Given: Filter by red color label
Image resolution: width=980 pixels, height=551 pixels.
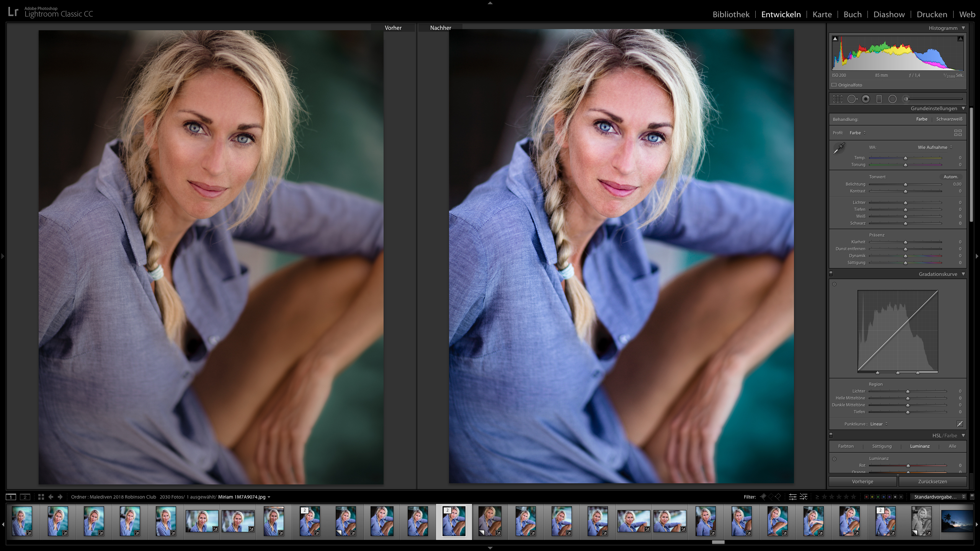Looking at the screenshot, I should point(866,497).
